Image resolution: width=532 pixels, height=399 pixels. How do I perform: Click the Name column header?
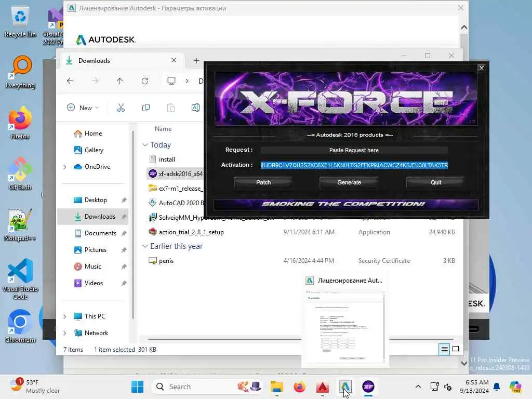click(x=163, y=129)
